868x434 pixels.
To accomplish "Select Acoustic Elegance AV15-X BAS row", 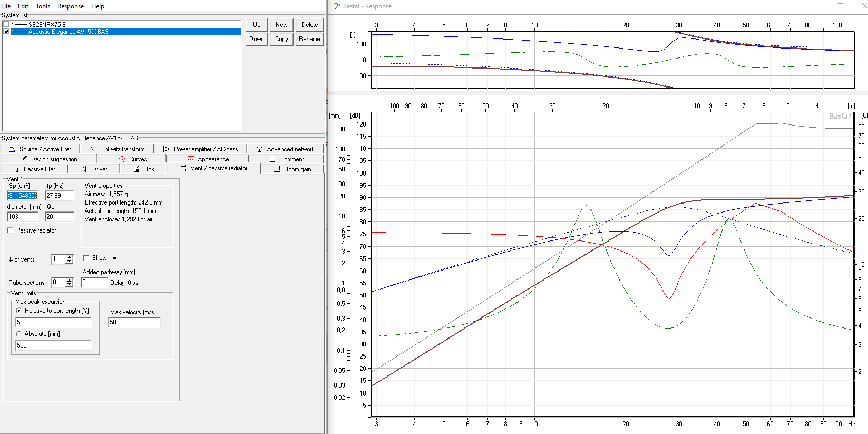I will pos(125,31).
